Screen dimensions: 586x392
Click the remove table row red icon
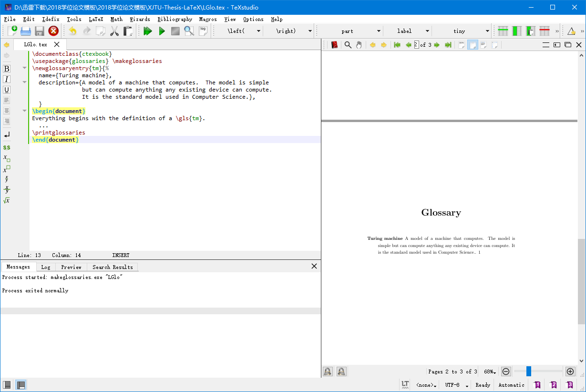545,31
